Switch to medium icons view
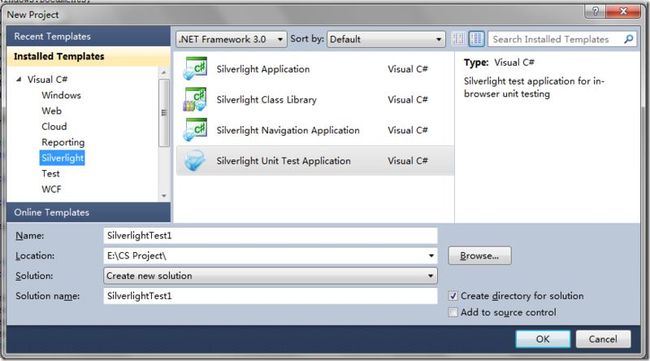Screen dimensions: 650x361 pyautogui.click(x=476, y=39)
